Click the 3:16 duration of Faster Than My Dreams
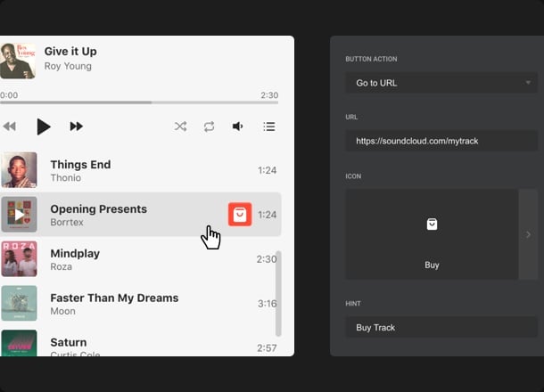The height and width of the screenshot is (392, 544). pyautogui.click(x=268, y=304)
